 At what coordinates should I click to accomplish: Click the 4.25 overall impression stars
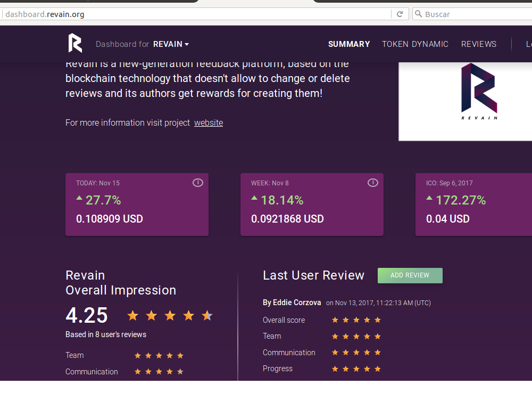click(170, 316)
